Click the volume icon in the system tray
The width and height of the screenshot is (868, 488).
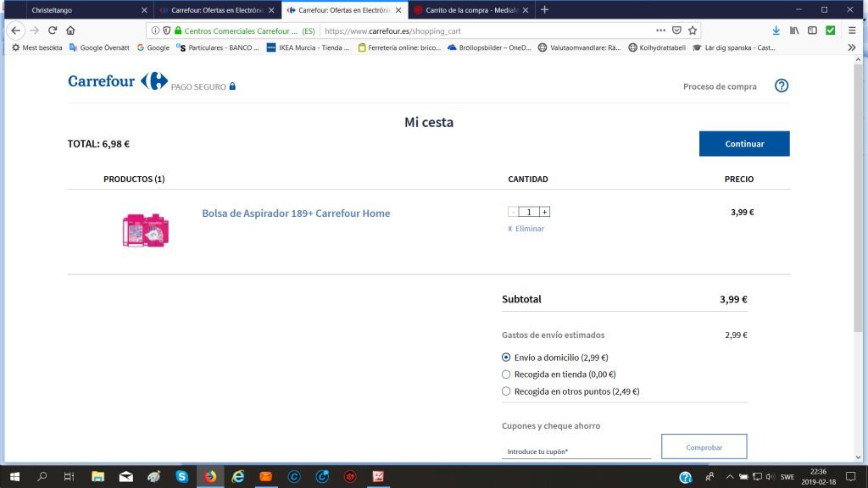(x=770, y=476)
